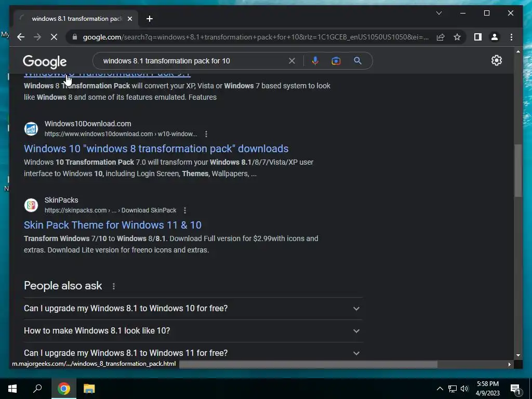Open Windows taskbar search
The image size is (532, 399).
coord(37,389)
